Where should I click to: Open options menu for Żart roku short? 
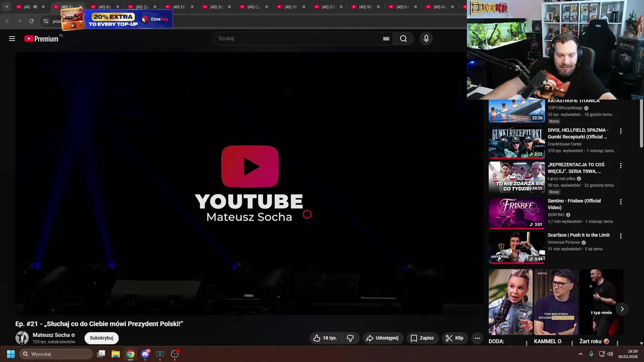pos(617,343)
